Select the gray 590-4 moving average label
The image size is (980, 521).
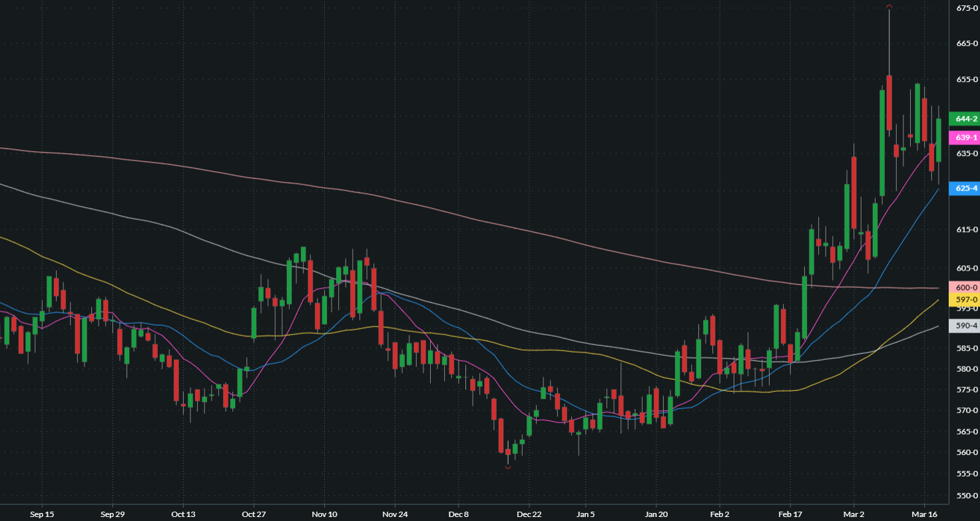click(965, 326)
